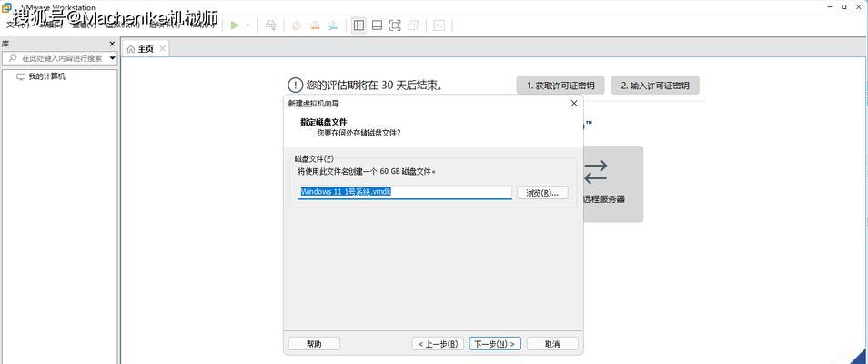Toggle the thumbnail bar view icon
Viewport: 868px width, 364px height.
[377, 25]
